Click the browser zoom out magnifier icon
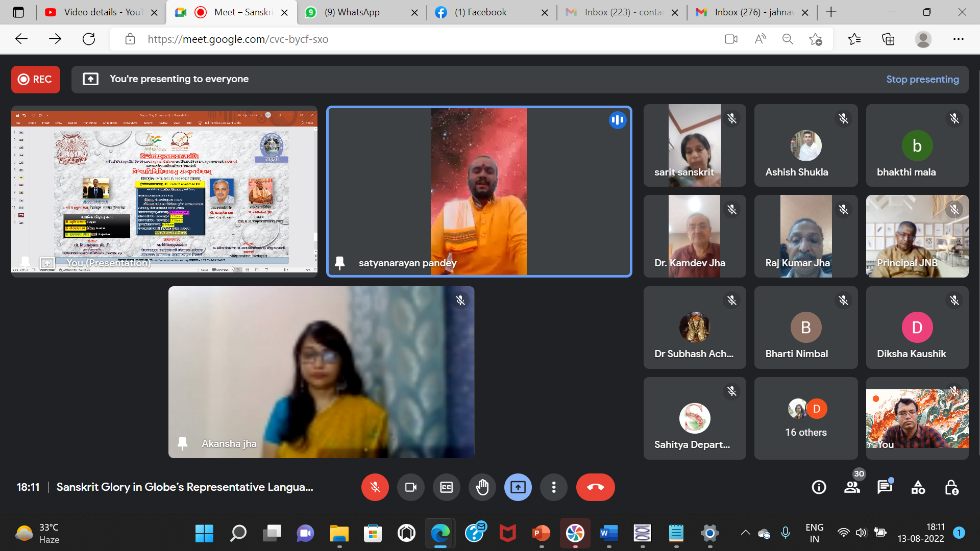980x551 pixels. 788,39
